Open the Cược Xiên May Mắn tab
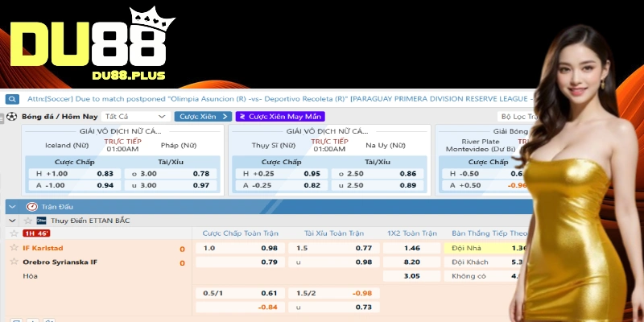 point(279,117)
